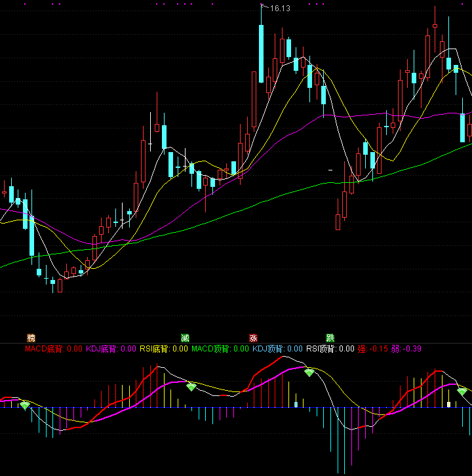Click the 16.13 high price label

coord(280,9)
